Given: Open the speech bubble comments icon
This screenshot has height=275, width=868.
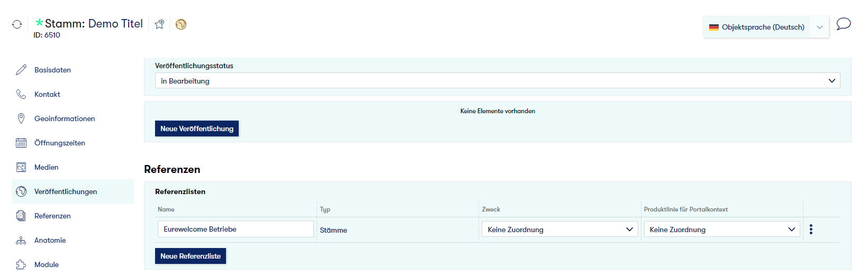Looking at the screenshot, I should click(843, 24).
